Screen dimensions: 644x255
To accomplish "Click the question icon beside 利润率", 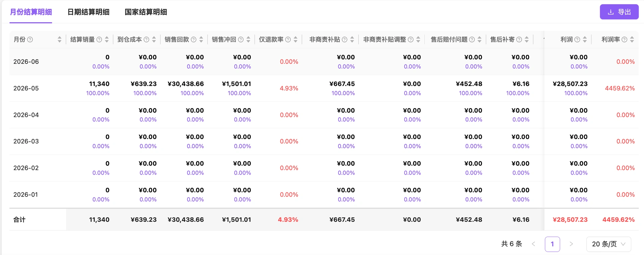I will coord(625,40).
